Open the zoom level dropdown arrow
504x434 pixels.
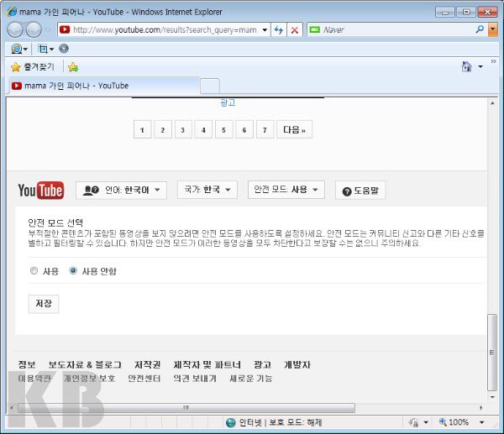tap(481, 422)
